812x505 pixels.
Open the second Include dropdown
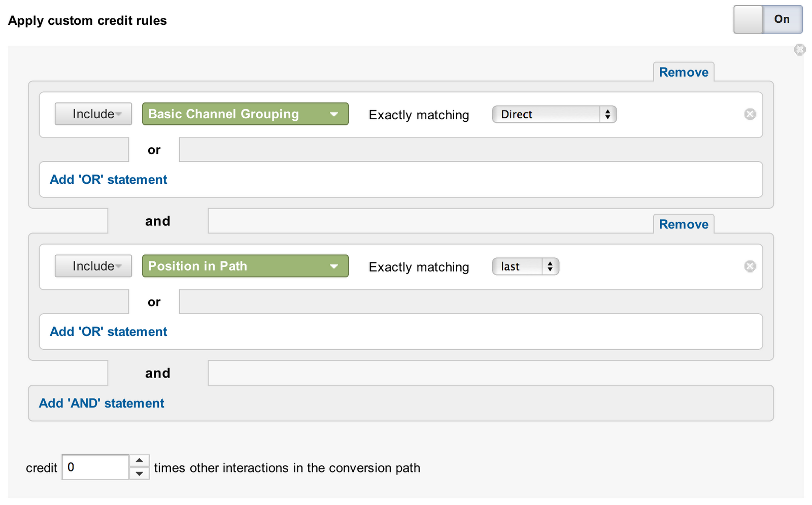coord(93,266)
